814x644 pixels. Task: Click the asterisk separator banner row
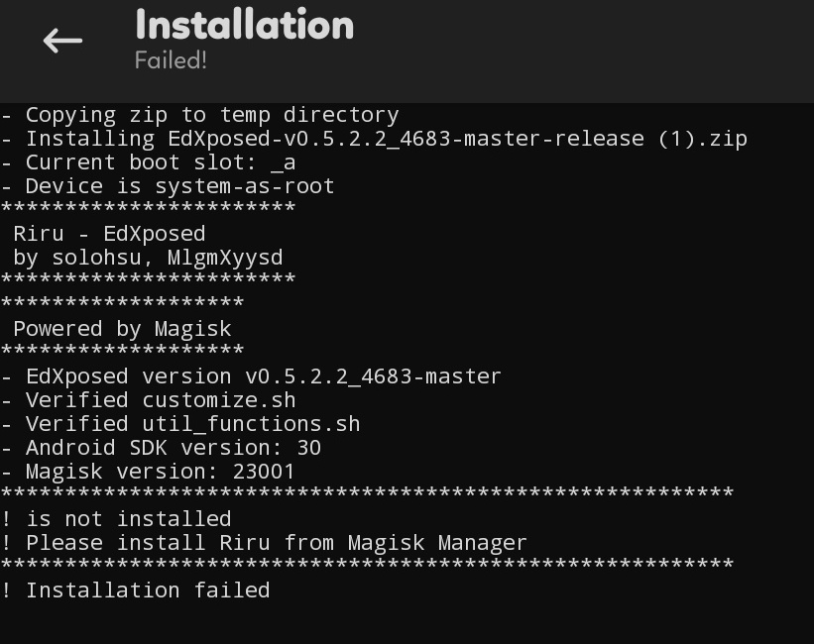tap(149, 209)
